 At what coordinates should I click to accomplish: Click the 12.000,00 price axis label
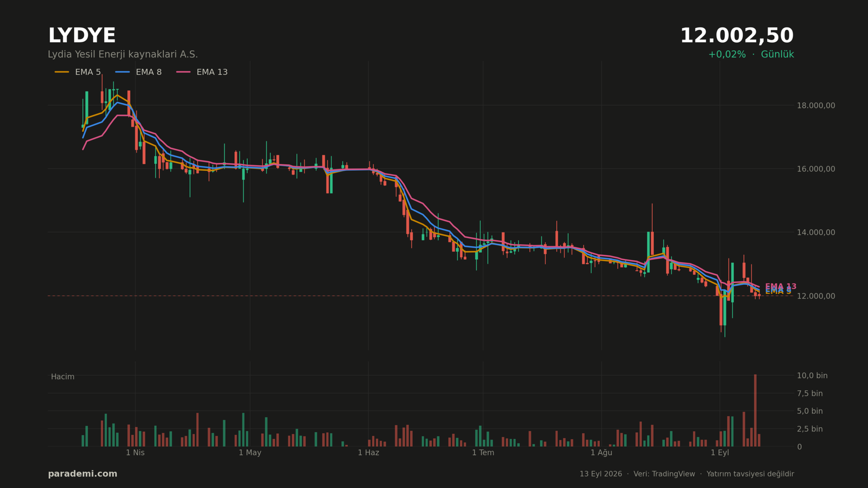[x=816, y=296]
